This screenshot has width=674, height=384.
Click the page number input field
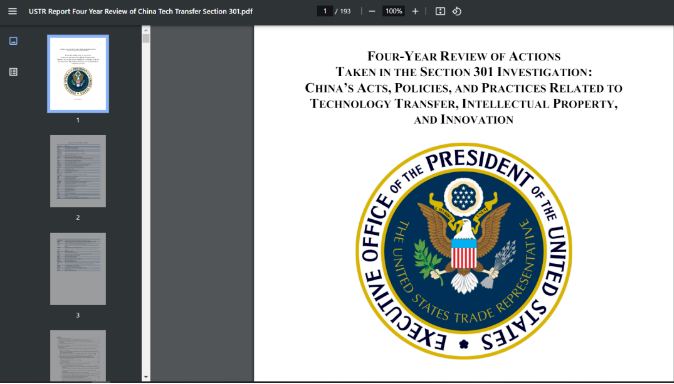(x=325, y=11)
